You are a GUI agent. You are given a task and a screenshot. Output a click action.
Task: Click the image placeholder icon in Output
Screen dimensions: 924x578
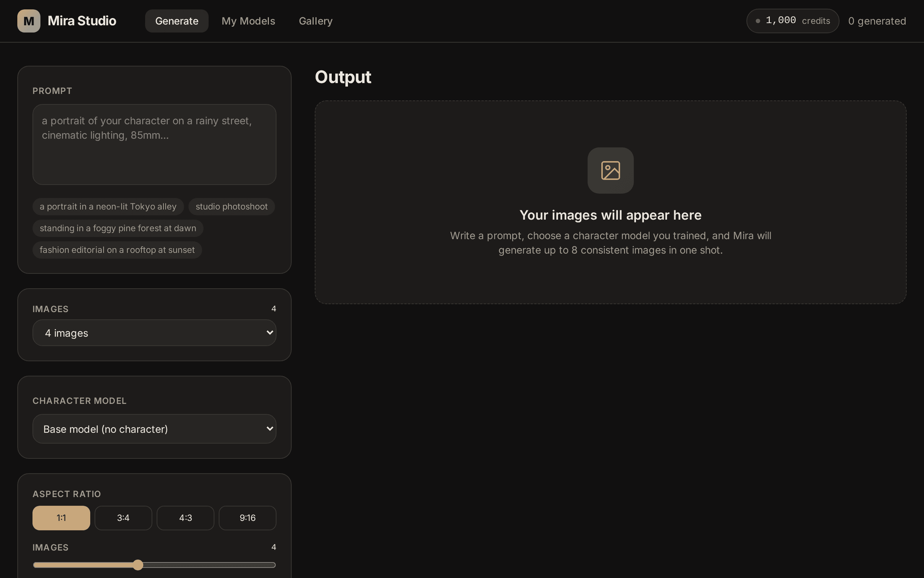click(x=611, y=171)
